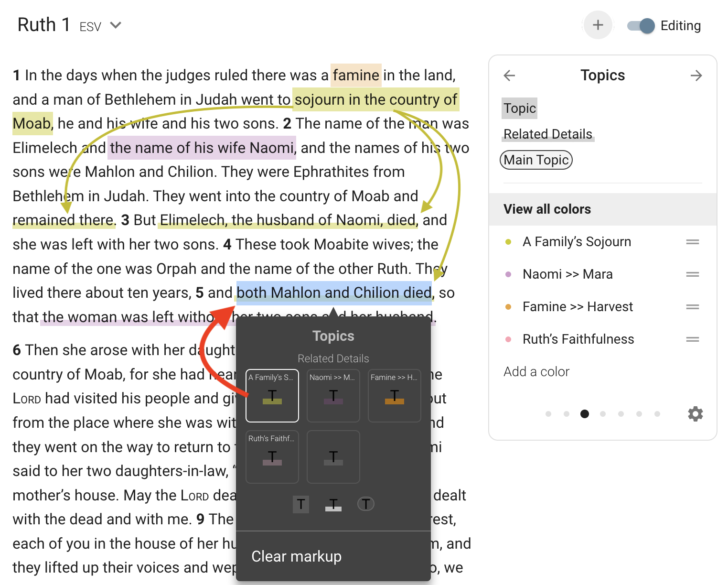Choose underline style T icon in popup
The width and height of the screenshot is (728, 585).
333,504
